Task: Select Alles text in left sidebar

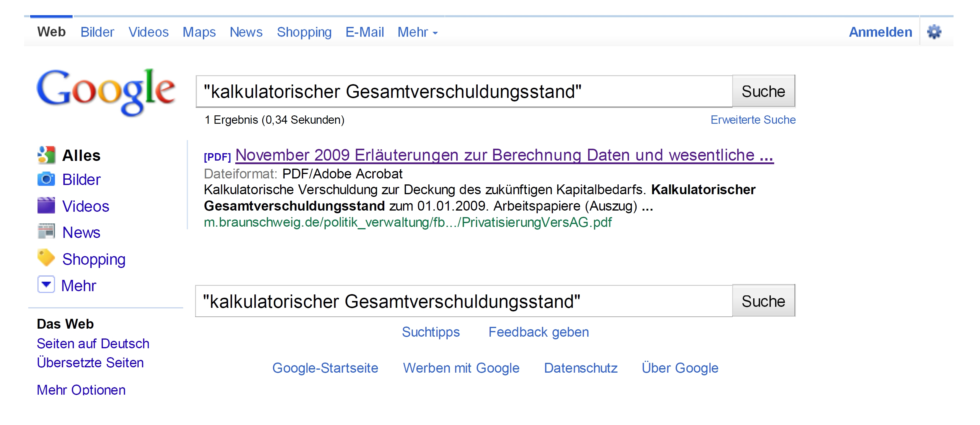Action: click(x=81, y=156)
